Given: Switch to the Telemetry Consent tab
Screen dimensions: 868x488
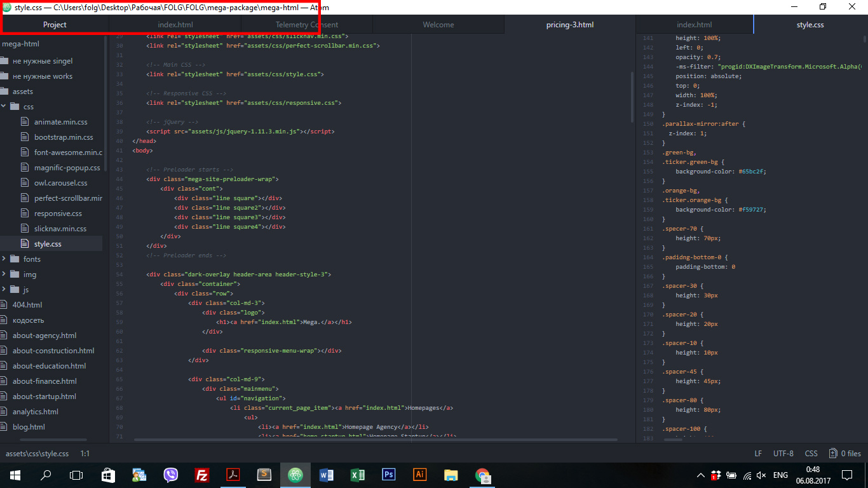Looking at the screenshot, I should point(307,25).
